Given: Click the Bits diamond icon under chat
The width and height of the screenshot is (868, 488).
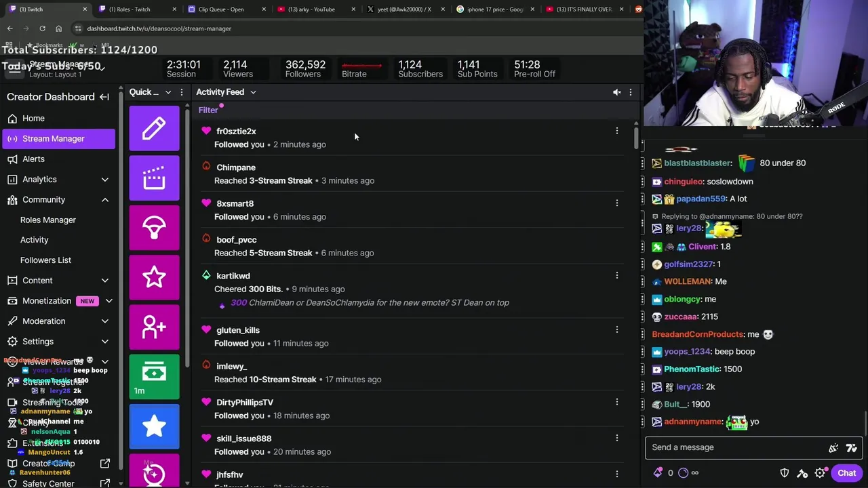Looking at the screenshot, I should (658, 473).
